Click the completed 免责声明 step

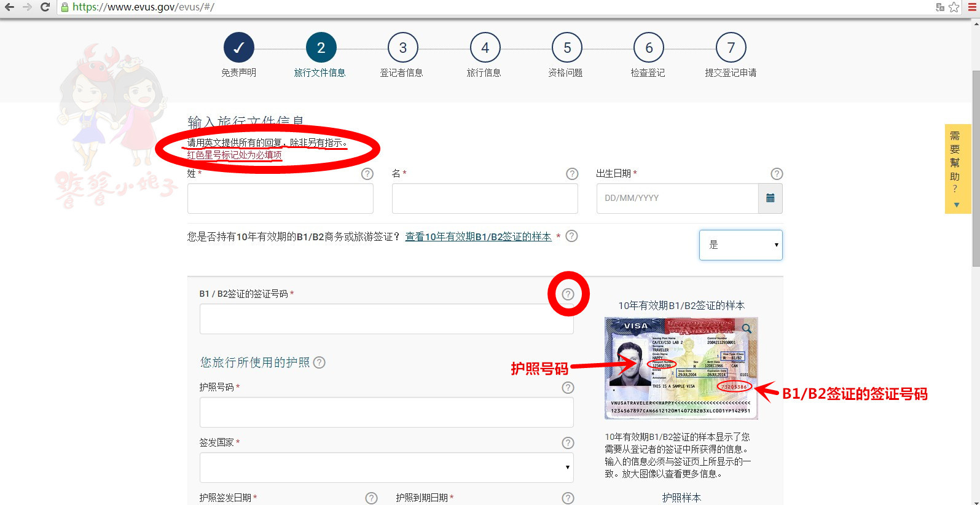239,48
